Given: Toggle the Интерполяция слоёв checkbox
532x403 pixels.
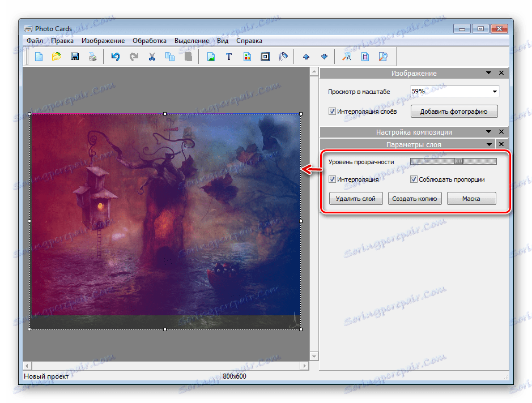Looking at the screenshot, I should [332, 112].
